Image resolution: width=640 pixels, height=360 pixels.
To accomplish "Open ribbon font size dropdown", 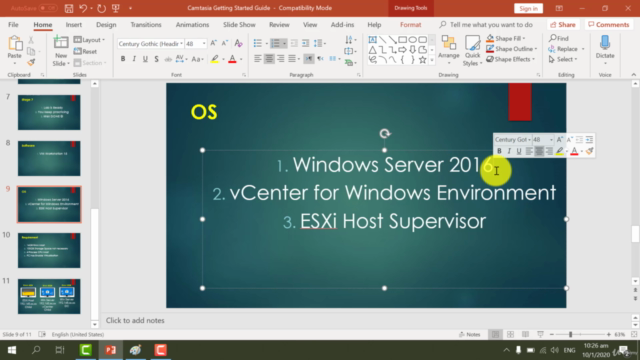I will (204, 43).
